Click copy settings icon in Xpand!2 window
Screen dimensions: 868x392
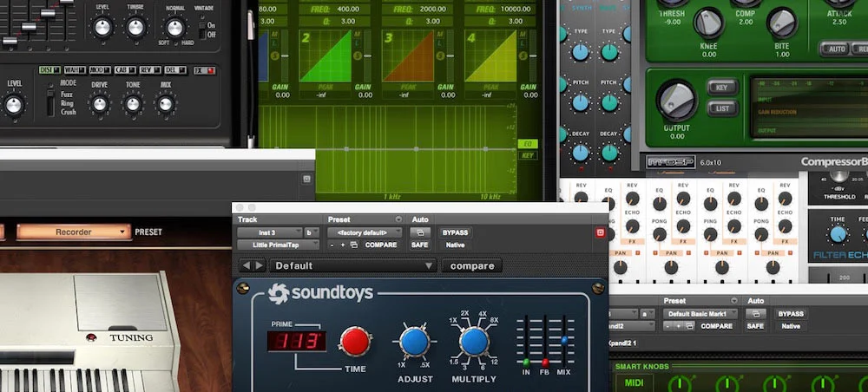(689, 326)
